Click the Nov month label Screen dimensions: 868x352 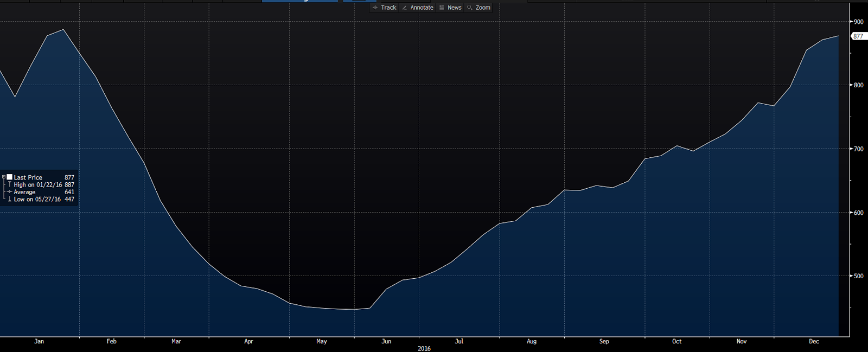click(x=742, y=341)
